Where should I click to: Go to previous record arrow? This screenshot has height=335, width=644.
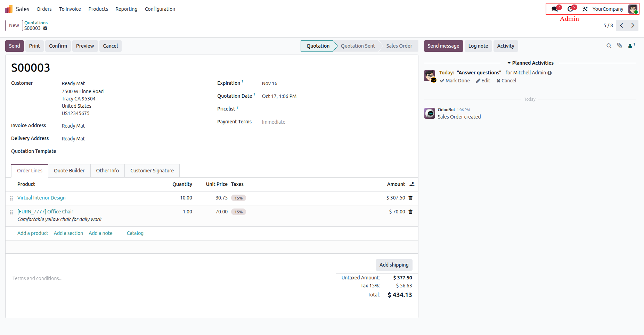coord(621,25)
